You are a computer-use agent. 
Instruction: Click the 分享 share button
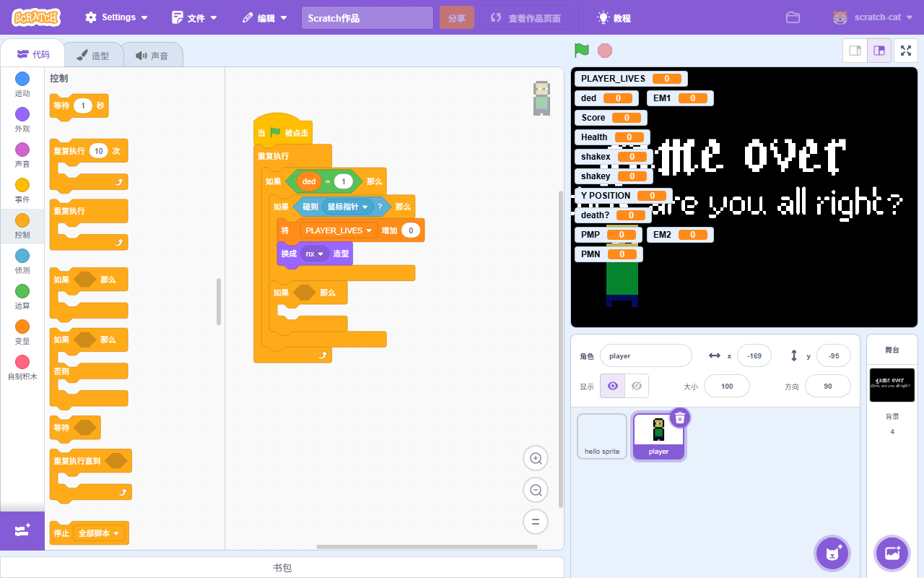(x=456, y=18)
